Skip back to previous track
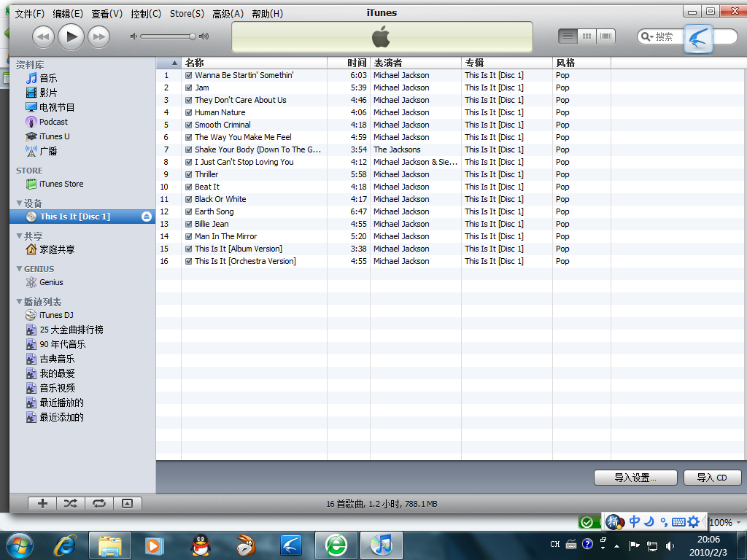 (43, 36)
